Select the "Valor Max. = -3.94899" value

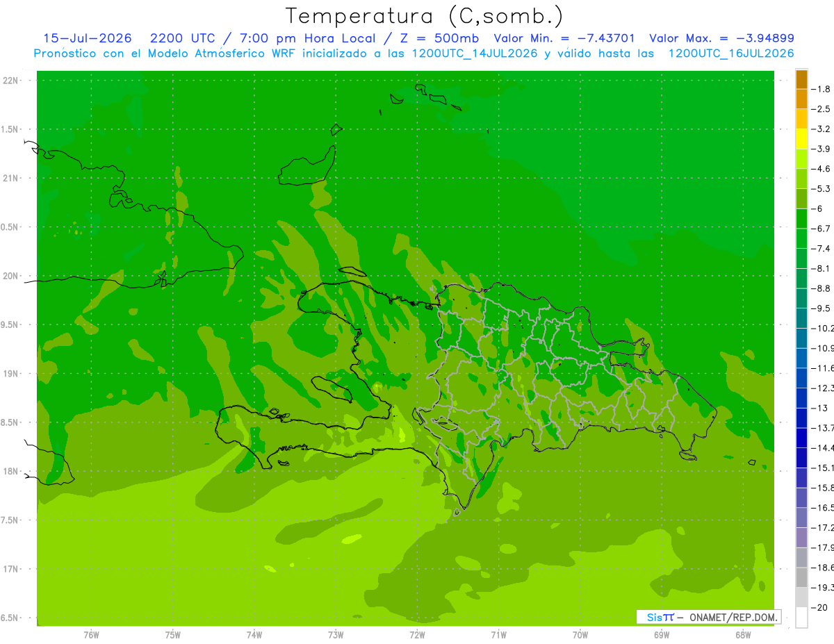coord(721,38)
